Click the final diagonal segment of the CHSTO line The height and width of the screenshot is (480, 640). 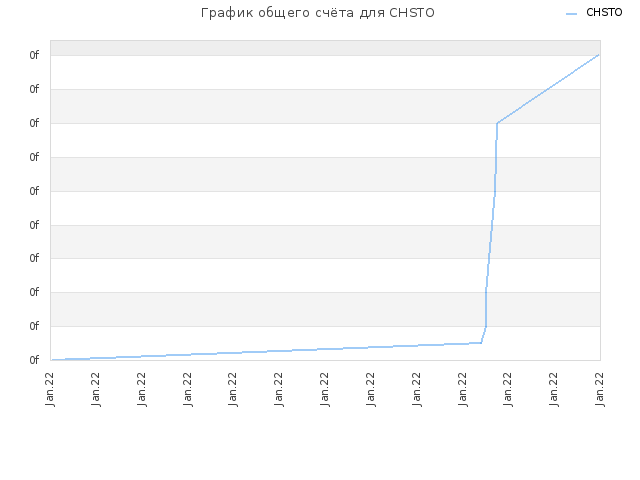(x=548, y=88)
